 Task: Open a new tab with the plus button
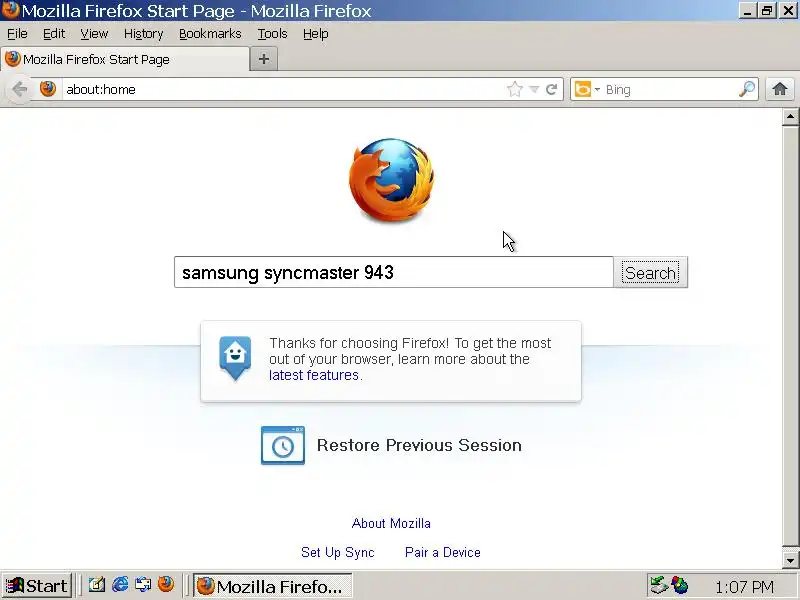[x=264, y=59]
